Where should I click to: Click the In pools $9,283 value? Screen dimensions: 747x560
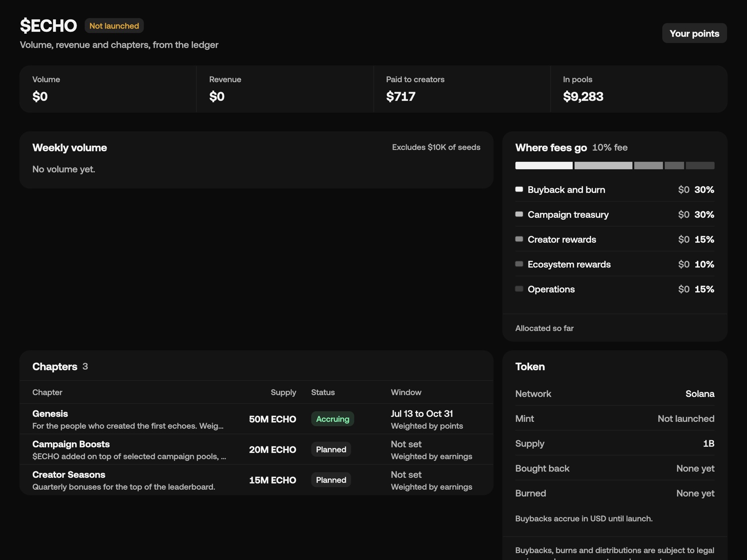(x=583, y=96)
